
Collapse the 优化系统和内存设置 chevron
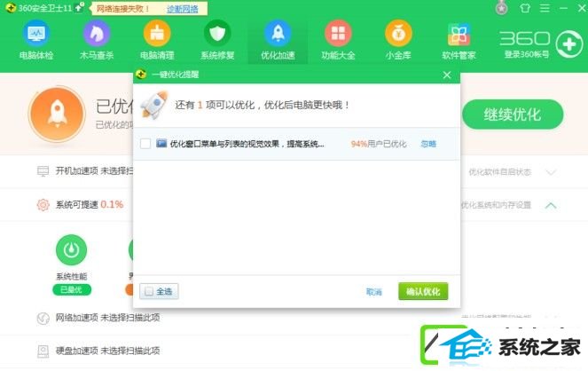point(551,205)
